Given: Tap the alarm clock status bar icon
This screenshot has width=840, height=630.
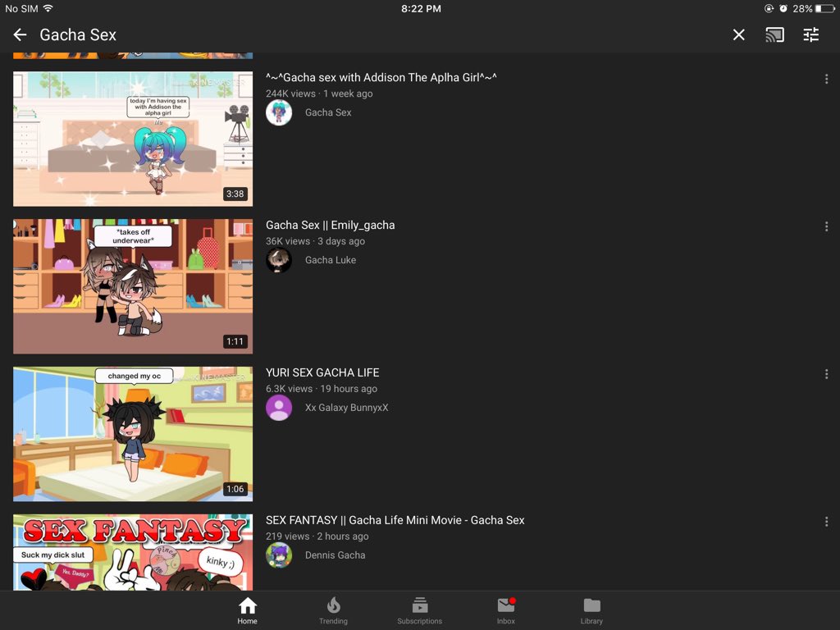Looking at the screenshot, I should (783, 8).
